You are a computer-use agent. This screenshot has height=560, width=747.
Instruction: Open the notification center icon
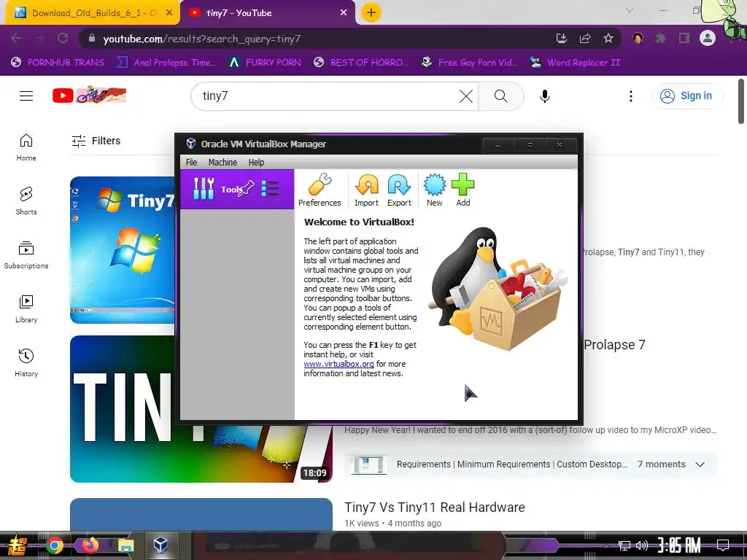click(723, 545)
